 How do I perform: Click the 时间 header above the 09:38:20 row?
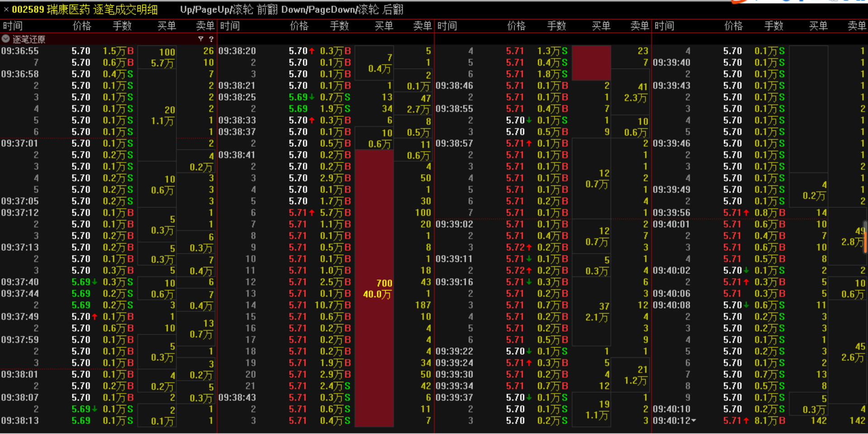[230, 26]
